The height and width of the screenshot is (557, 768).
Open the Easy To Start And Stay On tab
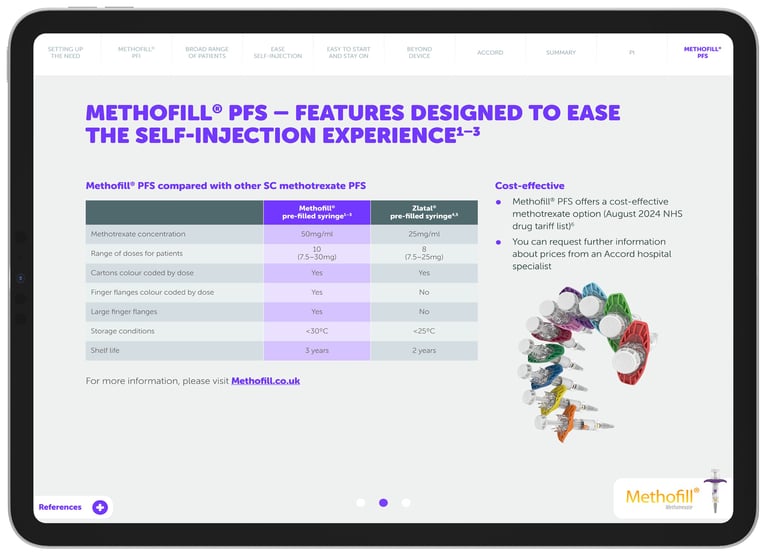[x=349, y=52]
